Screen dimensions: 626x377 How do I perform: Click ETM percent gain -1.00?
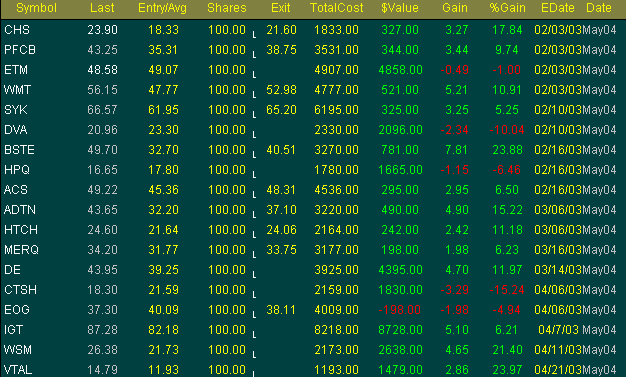(506, 70)
